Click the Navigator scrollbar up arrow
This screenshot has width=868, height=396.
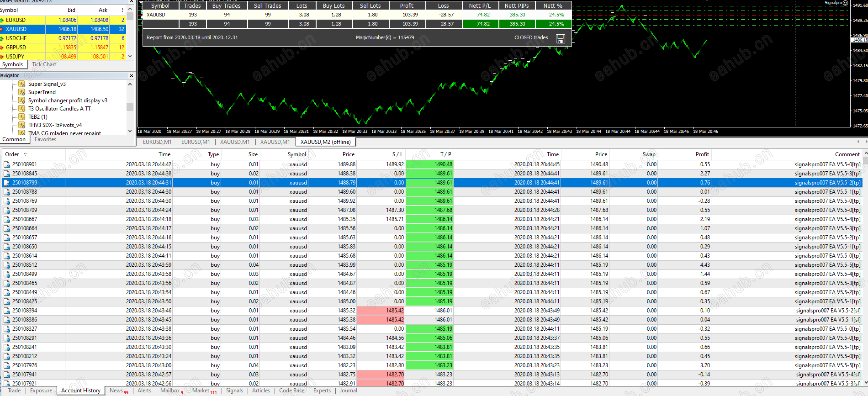coord(130,84)
